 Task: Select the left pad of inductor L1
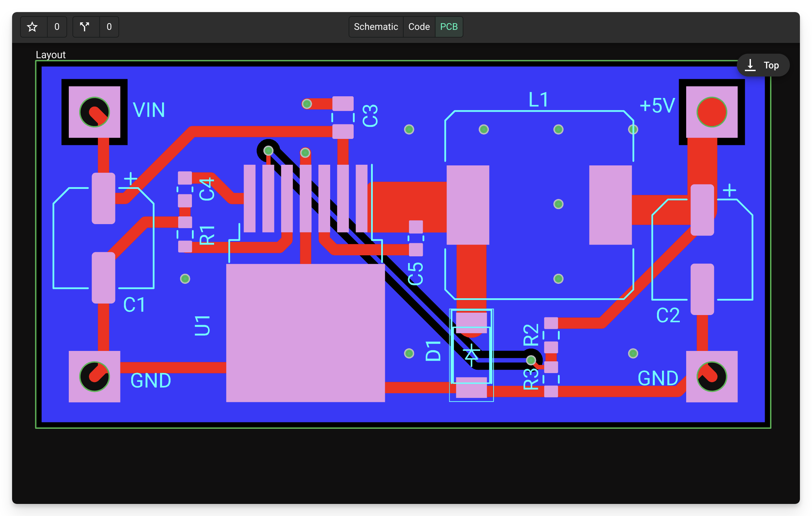point(468,205)
